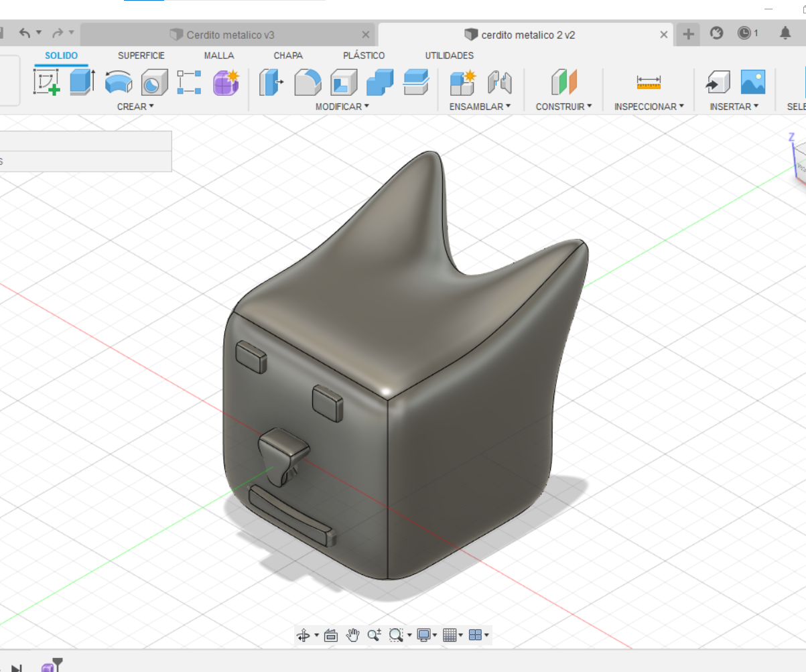This screenshot has width=806, height=672.
Task: Choose the Fillet tool in Modificar
Action: (308, 82)
